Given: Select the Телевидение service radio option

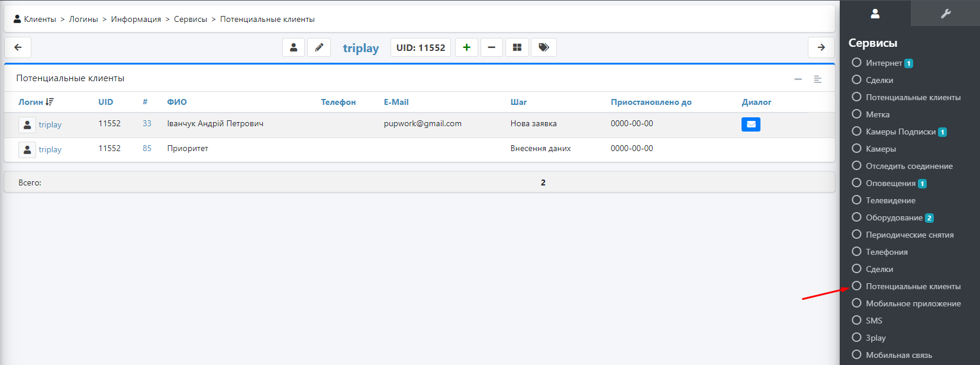Looking at the screenshot, I should [856, 200].
